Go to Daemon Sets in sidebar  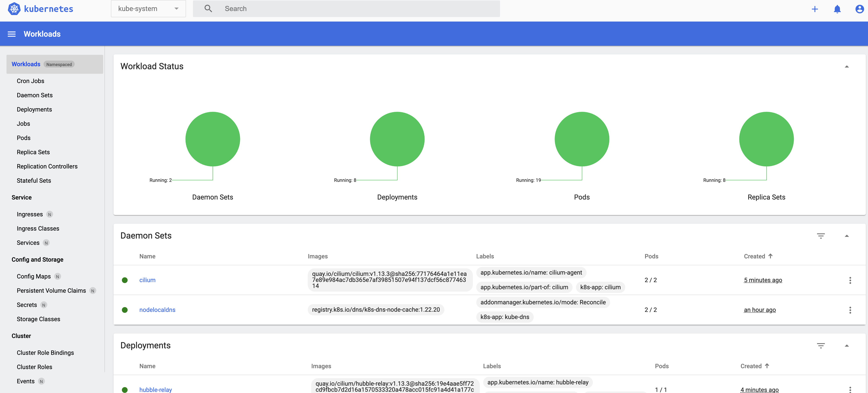click(x=35, y=95)
